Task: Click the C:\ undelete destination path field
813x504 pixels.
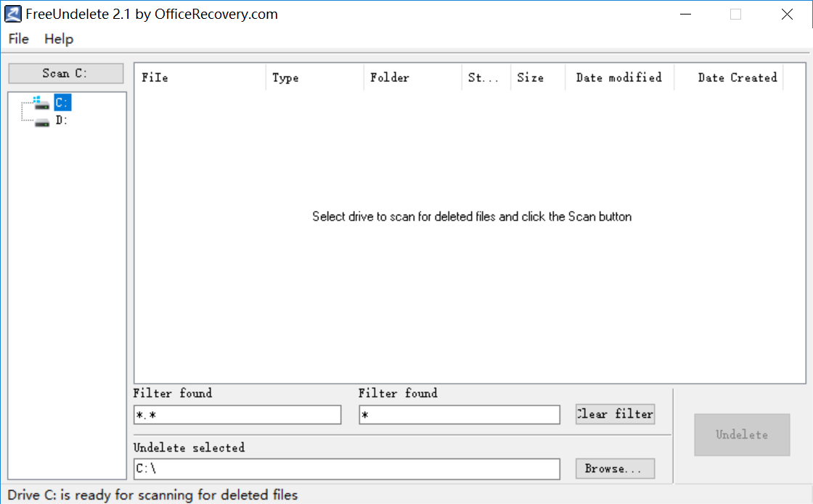Action: (346, 469)
